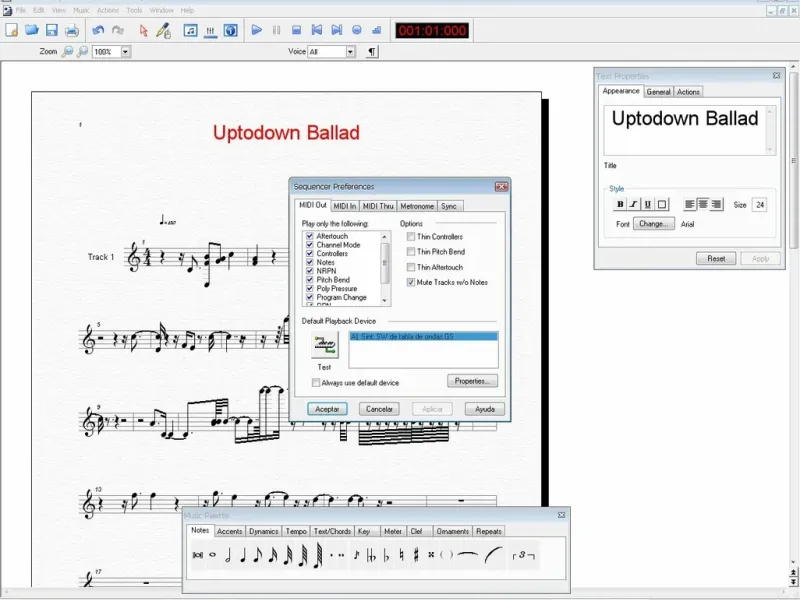Select the eighth note in Music Palette
The image size is (800, 600).
tap(258, 555)
